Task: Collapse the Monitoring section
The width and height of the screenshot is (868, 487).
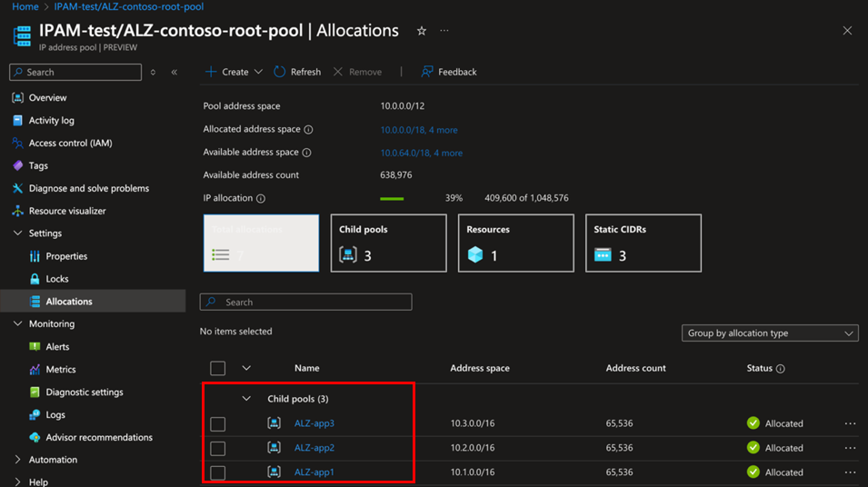Action: pyautogui.click(x=17, y=323)
